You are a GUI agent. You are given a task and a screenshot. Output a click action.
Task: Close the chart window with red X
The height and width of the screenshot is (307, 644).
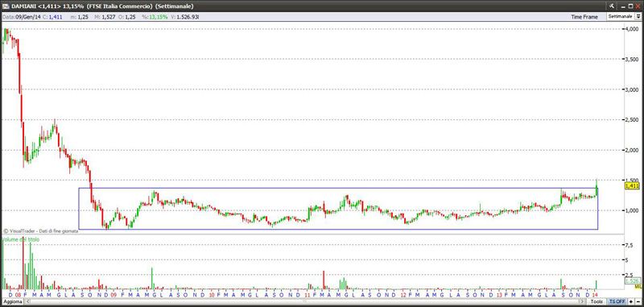[x=638, y=6]
